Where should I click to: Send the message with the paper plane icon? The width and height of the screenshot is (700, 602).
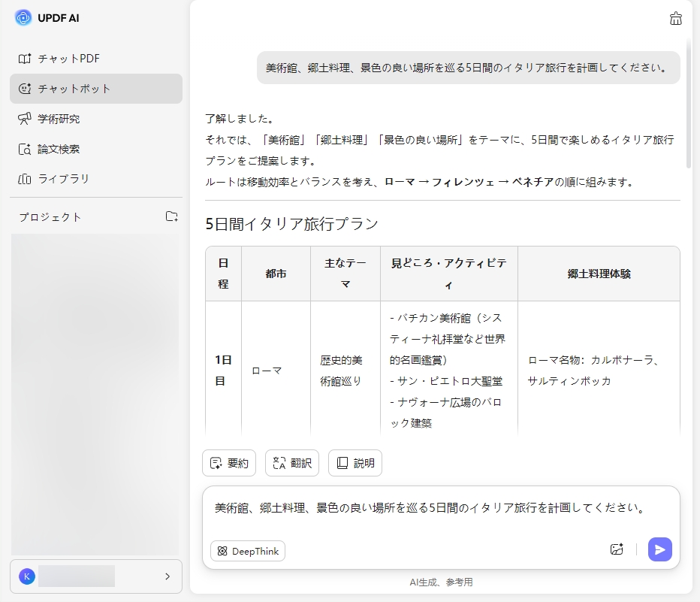tap(659, 549)
